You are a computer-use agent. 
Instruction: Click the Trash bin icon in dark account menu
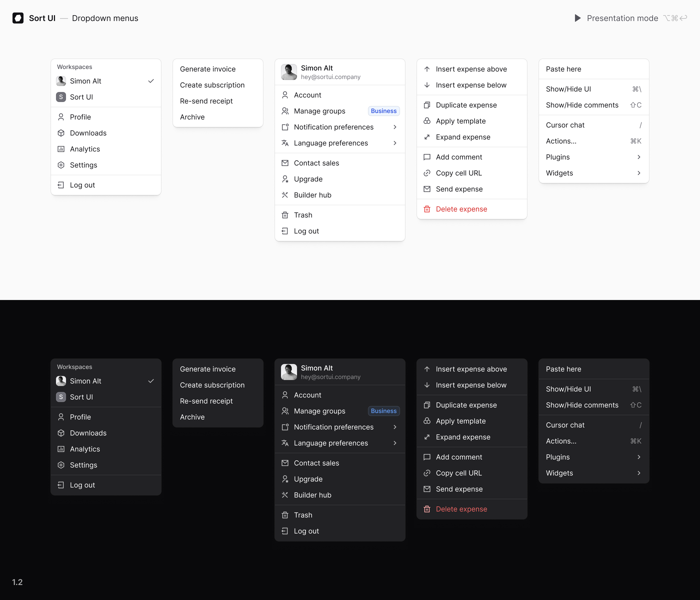coord(285,515)
